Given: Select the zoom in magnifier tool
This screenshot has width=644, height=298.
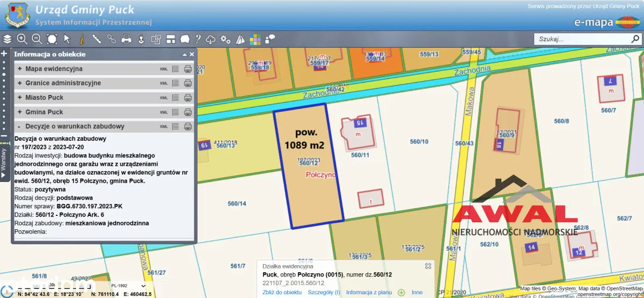Looking at the screenshot, I should point(22,39).
